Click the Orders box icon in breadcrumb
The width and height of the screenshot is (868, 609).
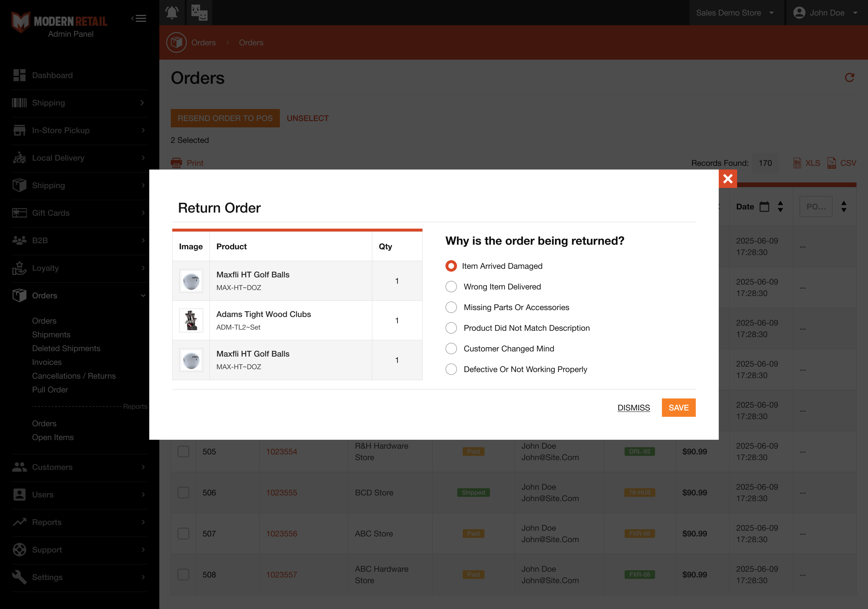[176, 42]
